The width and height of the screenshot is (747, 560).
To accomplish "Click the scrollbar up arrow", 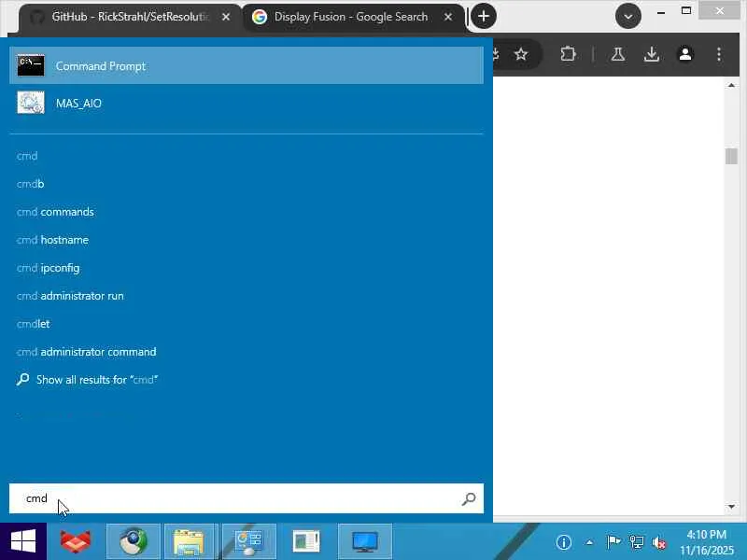I will pyautogui.click(x=731, y=85).
